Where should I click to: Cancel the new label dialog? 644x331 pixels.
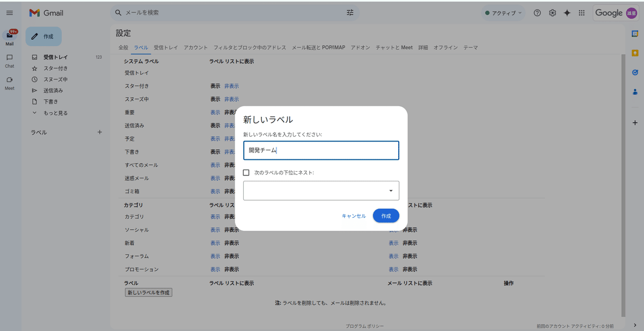click(x=354, y=216)
